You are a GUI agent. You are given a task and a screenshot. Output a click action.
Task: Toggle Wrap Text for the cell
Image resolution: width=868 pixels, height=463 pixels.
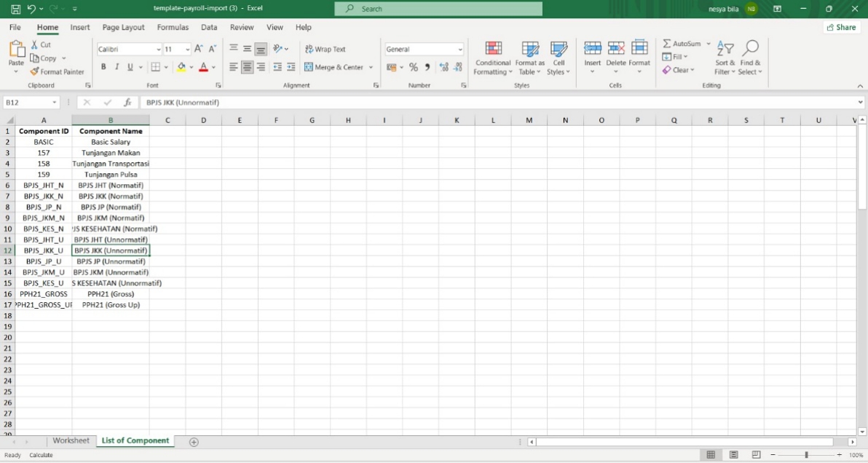pos(325,49)
